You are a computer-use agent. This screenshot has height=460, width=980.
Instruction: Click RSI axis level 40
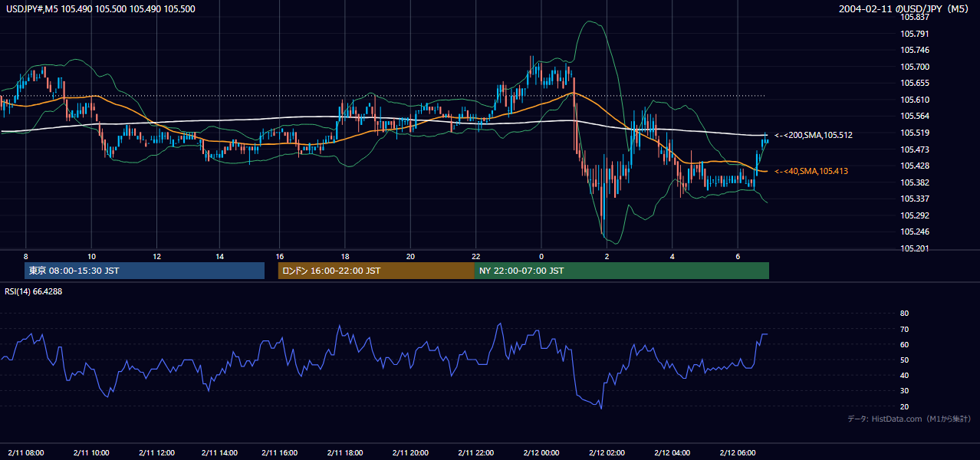904,376
